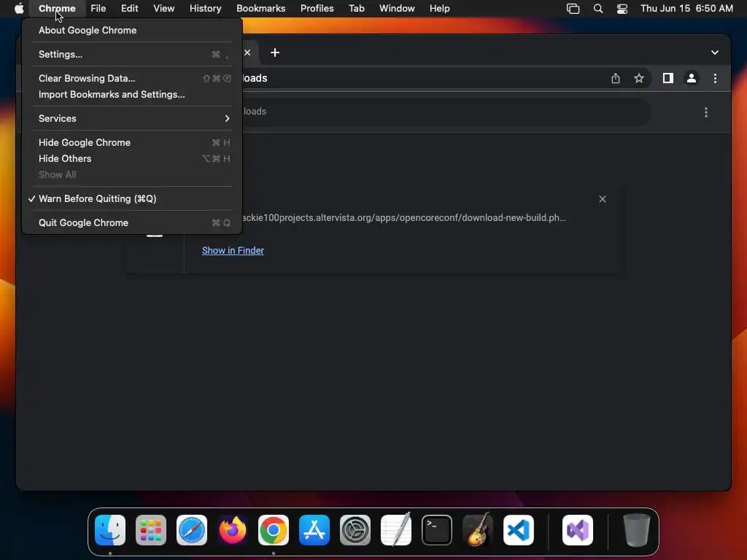Open GarageBand from the Dock
747x560 pixels.
coord(478,530)
